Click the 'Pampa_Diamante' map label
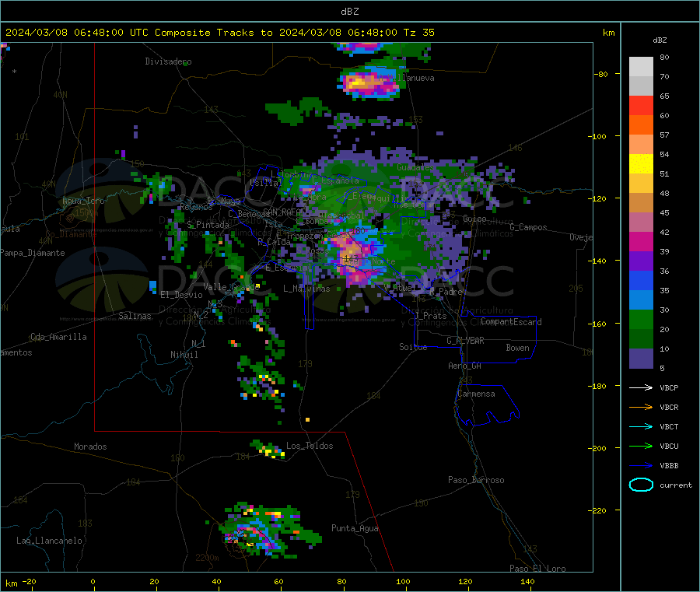This screenshot has height=592, width=700. [32, 253]
